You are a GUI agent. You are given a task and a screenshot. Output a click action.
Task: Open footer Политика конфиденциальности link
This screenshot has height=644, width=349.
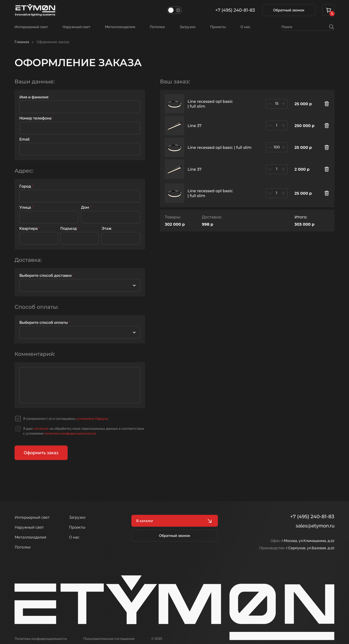(x=41, y=638)
